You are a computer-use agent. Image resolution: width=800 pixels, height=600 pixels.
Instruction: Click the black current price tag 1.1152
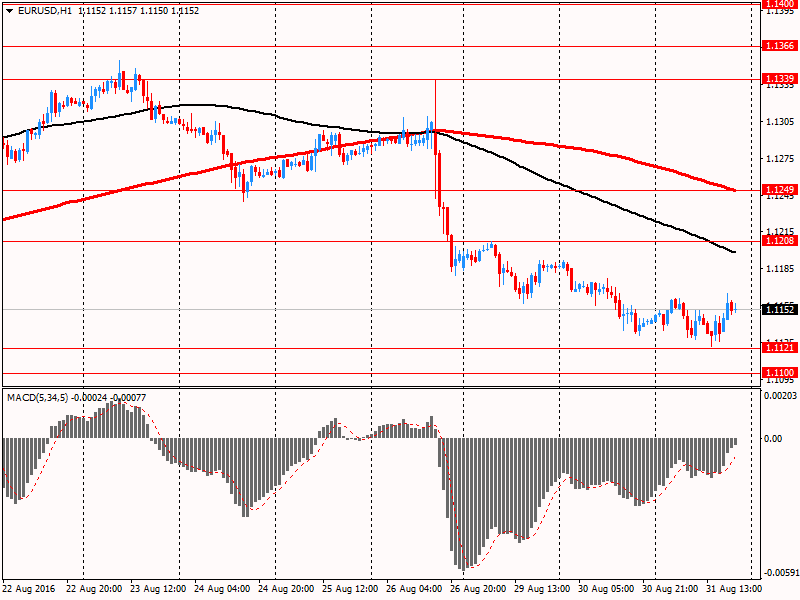(779, 309)
